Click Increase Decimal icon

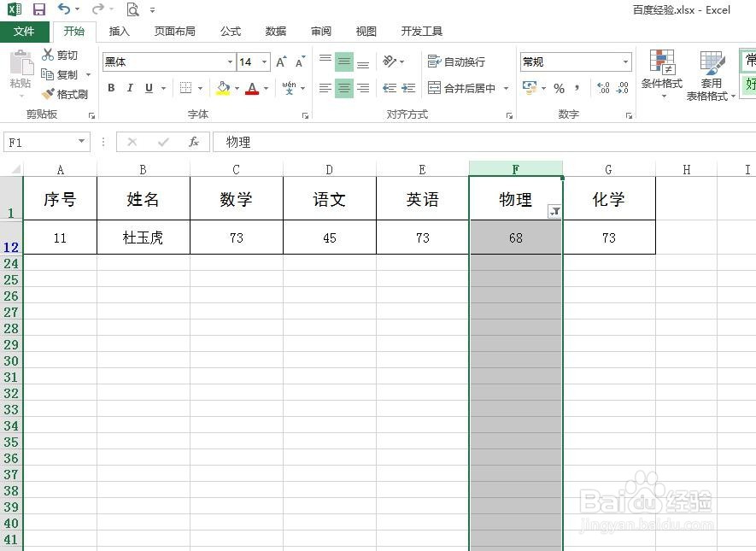coord(601,87)
